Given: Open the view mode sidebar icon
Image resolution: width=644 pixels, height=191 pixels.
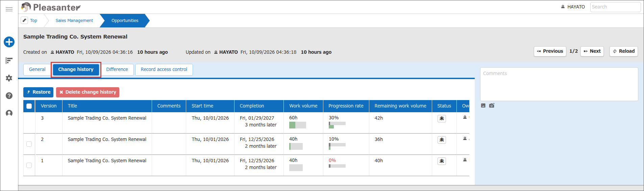Looking at the screenshot, I should (9, 61).
